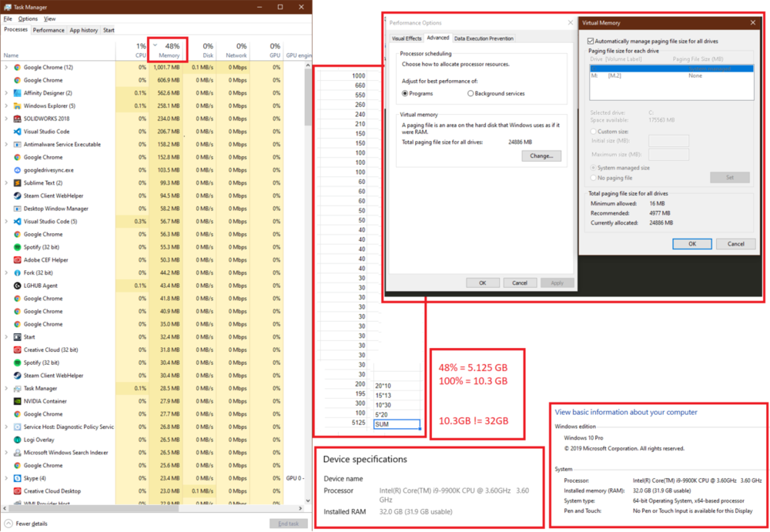770x532 pixels.
Task: Open the Visual Effects tab
Action: [407, 38]
